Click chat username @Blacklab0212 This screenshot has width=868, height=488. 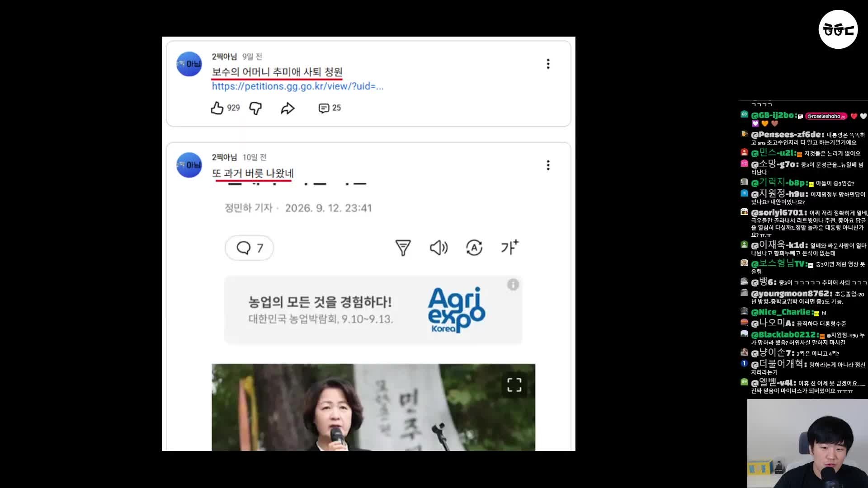pos(785,335)
